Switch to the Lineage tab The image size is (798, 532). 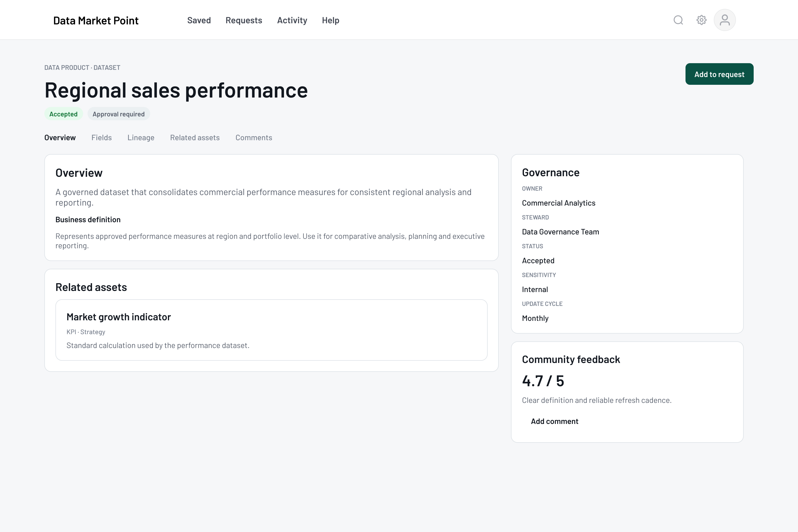(141, 137)
